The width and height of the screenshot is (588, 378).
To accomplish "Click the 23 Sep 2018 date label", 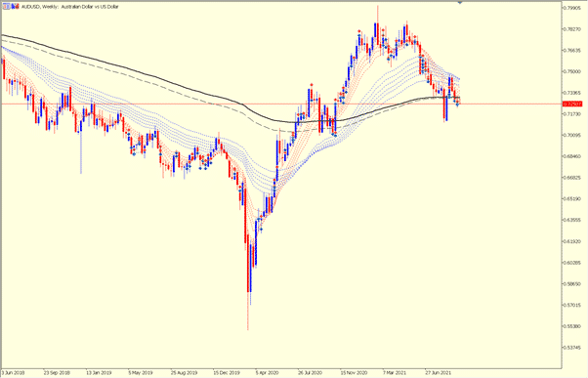I will click(57, 373).
